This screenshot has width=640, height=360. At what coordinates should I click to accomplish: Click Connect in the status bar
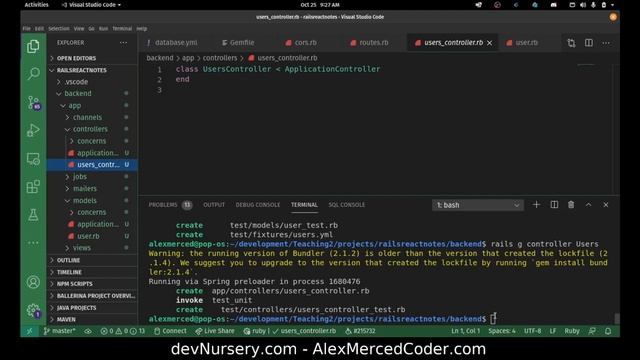[170, 331]
